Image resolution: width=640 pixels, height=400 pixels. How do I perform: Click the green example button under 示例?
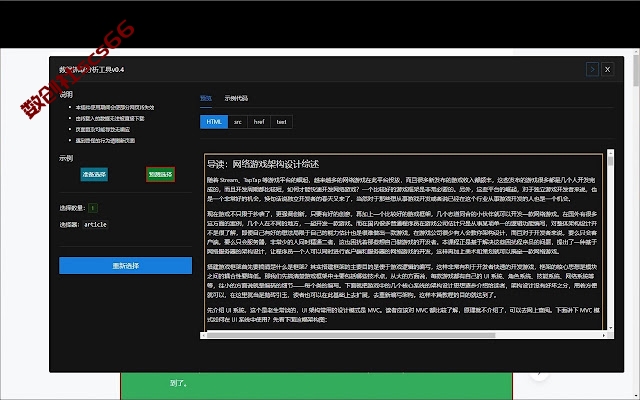[160, 175]
